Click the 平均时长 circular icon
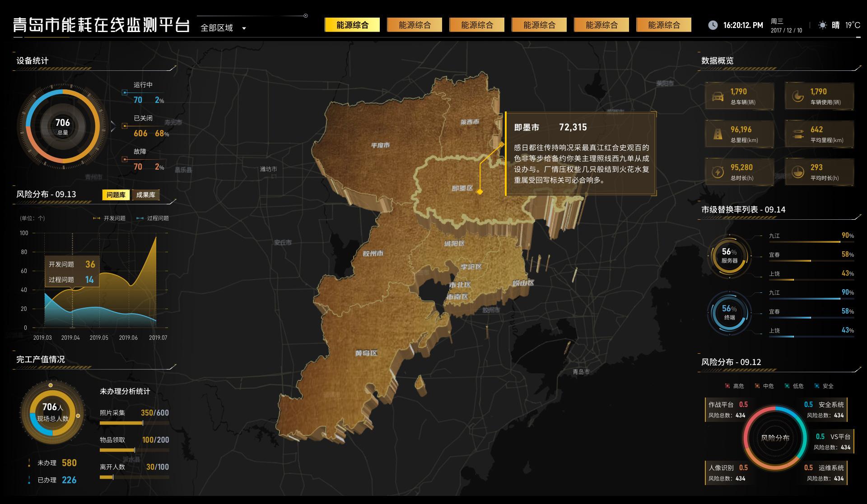This screenshot has width=867, height=504. tap(798, 172)
